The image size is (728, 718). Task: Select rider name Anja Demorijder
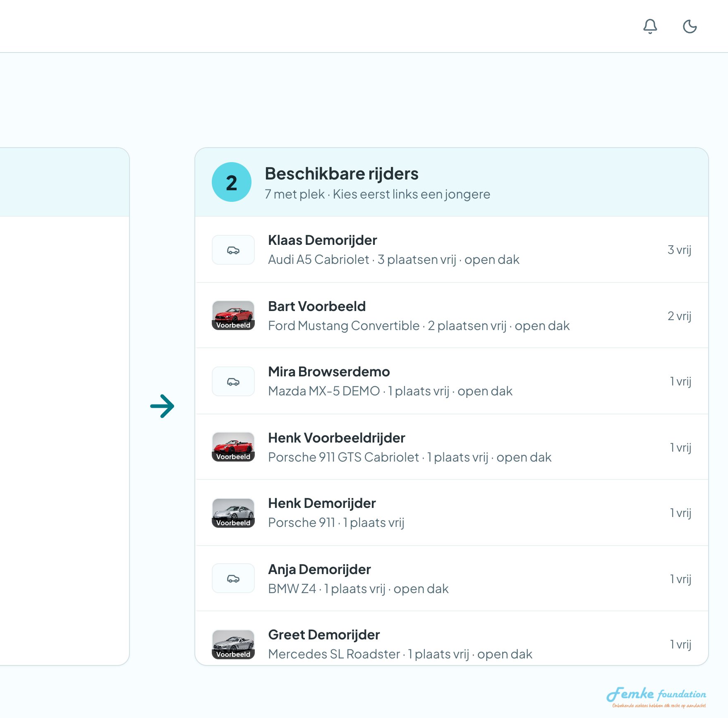coord(319,569)
